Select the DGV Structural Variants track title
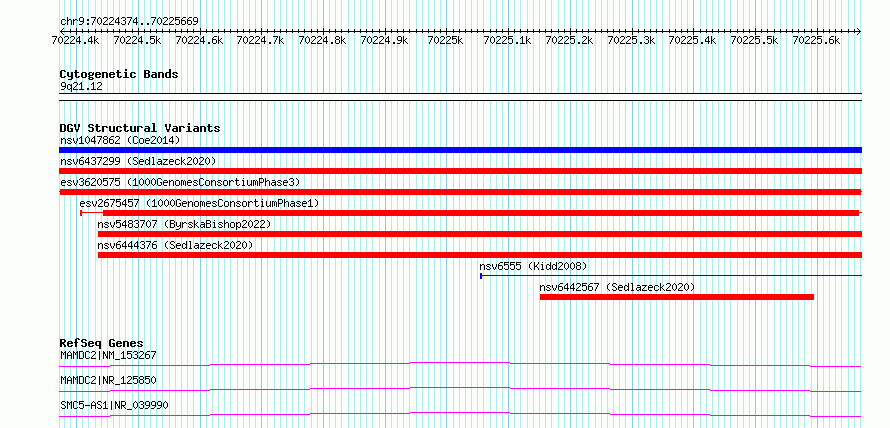This screenshot has height=428, width=890. tap(140, 128)
